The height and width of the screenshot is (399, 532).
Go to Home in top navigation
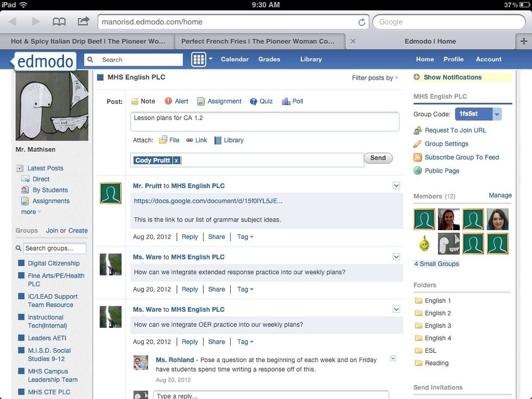(x=425, y=59)
